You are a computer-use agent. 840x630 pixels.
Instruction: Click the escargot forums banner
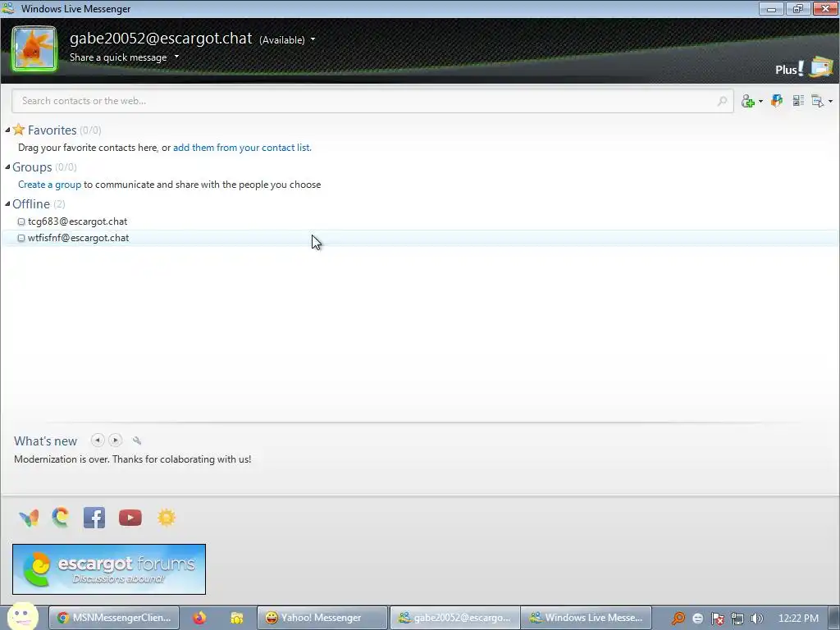click(109, 569)
